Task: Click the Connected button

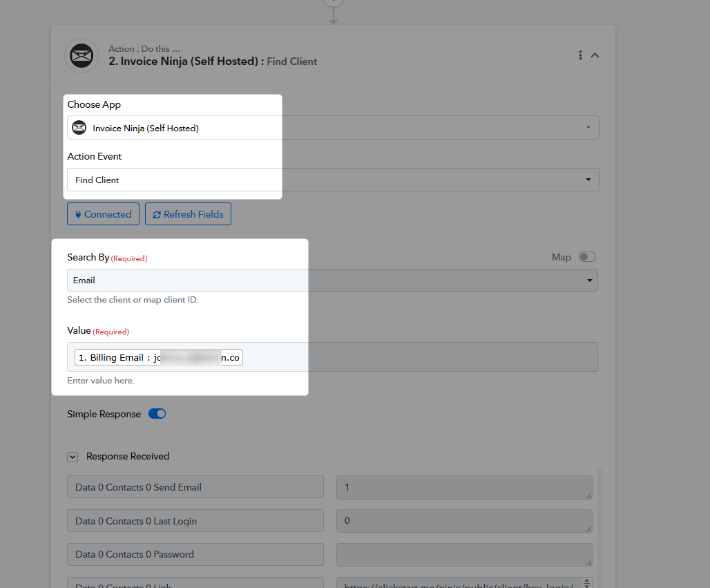Action: (x=103, y=214)
